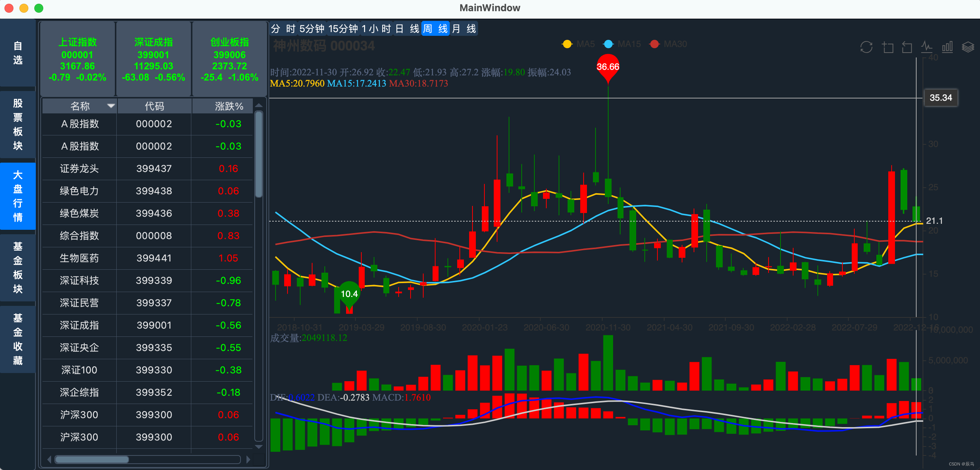
Task: Open the 基金板块 sidebar section
Action: pyautogui.click(x=18, y=267)
